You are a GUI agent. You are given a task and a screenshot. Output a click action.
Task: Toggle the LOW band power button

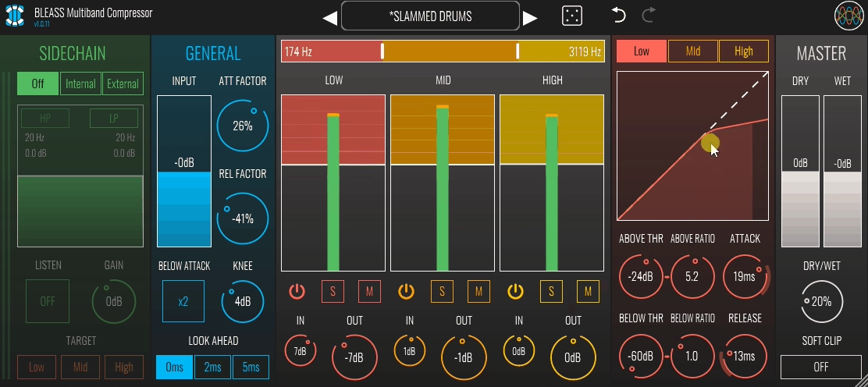pyautogui.click(x=297, y=291)
